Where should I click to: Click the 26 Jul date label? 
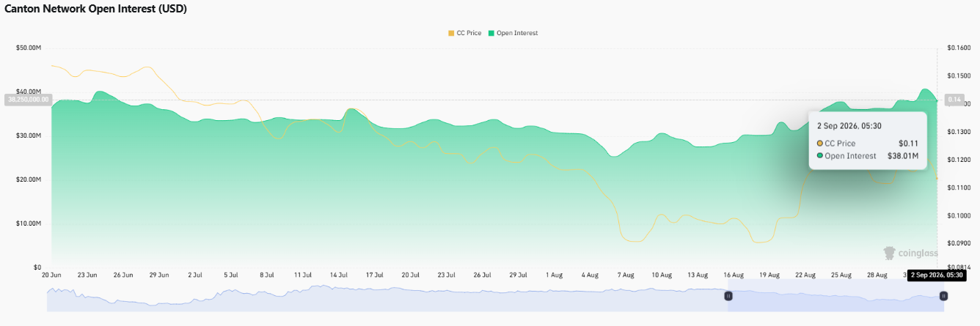click(x=483, y=275)
